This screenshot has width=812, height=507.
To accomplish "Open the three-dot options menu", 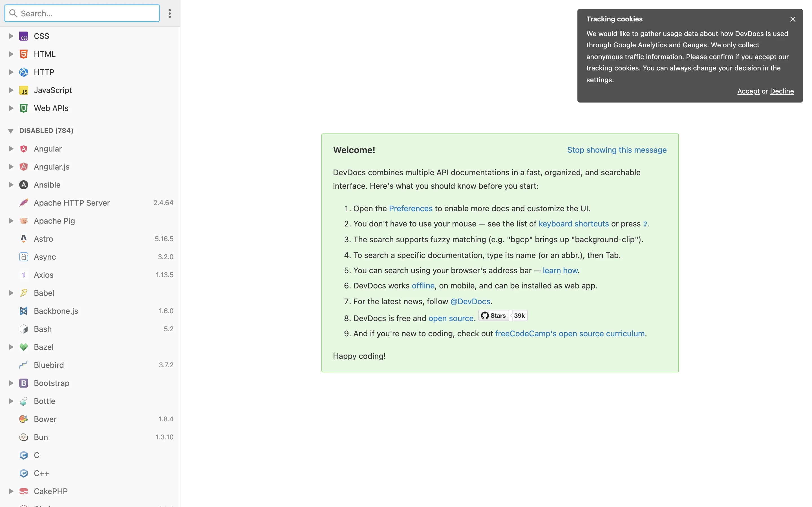I will point(170,14).
